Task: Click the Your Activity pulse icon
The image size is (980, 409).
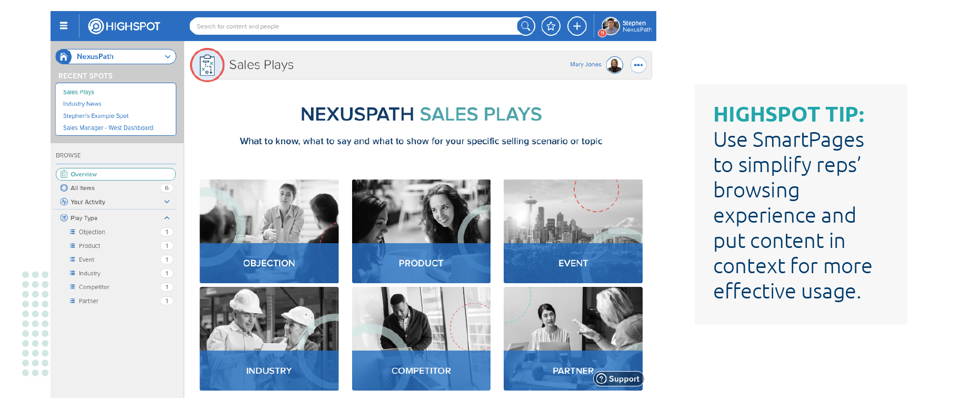Action: (x=64, y=202)
